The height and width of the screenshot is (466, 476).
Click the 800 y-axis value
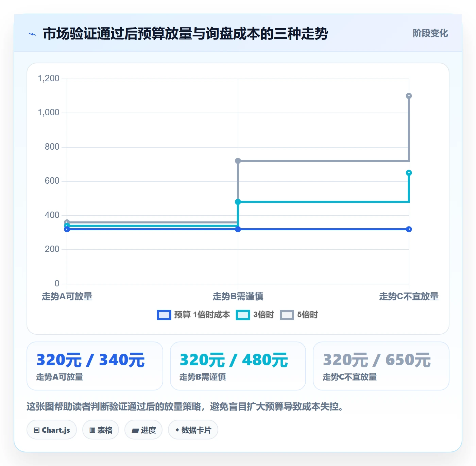coord(52,147)
